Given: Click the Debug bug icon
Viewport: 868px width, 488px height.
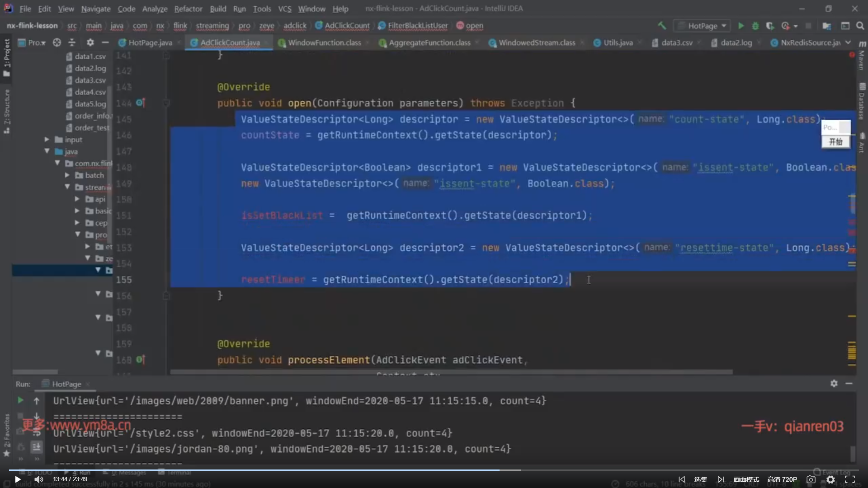Looking at the screenshot, I should [x=755, y=26].
